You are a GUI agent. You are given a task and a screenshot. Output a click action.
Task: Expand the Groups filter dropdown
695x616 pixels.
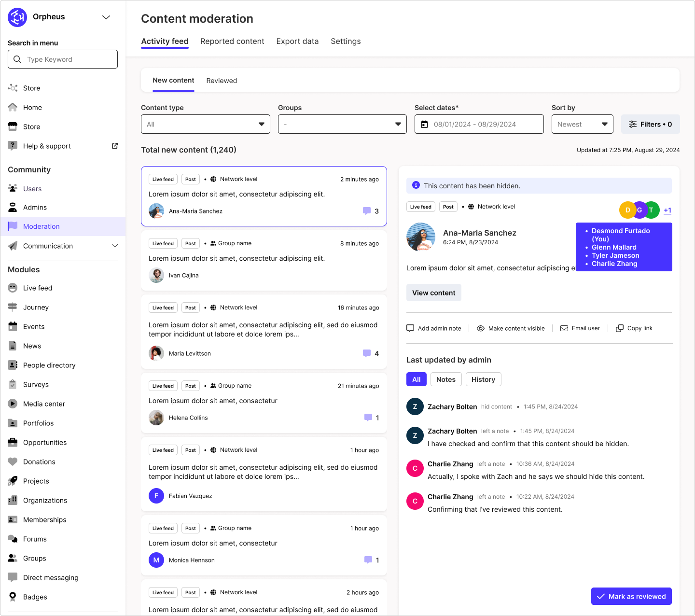[x=342, y=124]
